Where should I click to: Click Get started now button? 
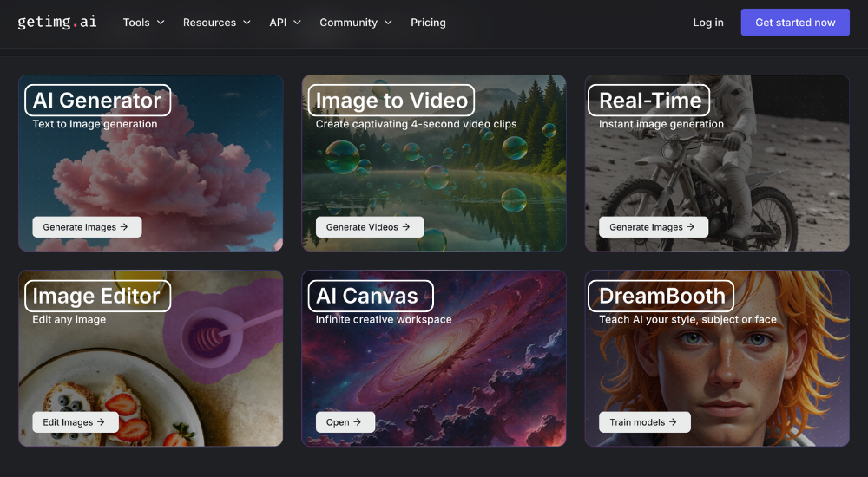coord(795,23)
